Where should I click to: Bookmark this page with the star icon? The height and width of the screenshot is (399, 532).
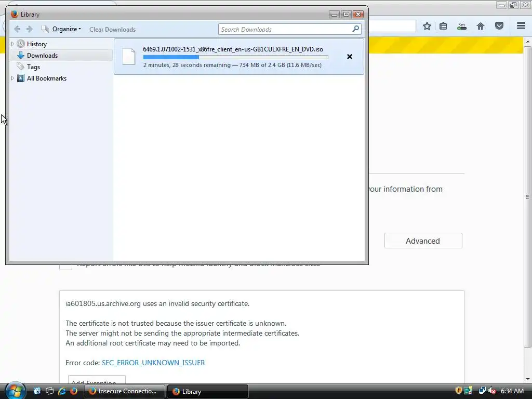427,26
